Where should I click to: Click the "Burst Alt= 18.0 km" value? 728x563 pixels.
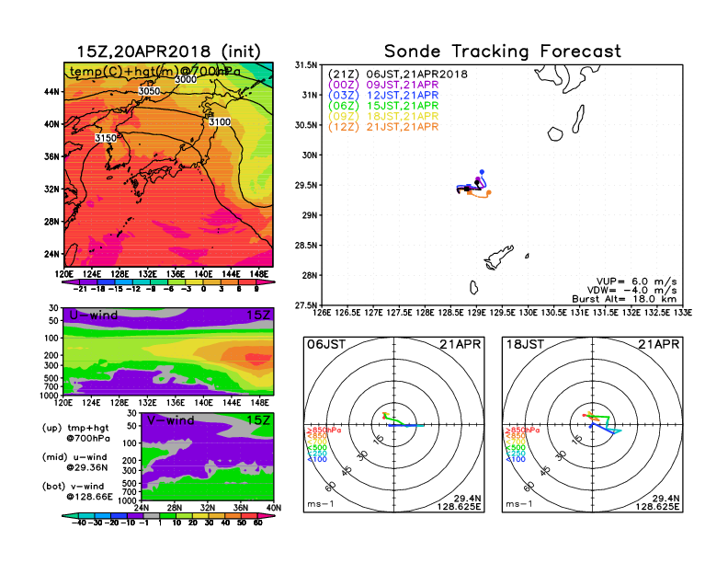coord(624,299)
